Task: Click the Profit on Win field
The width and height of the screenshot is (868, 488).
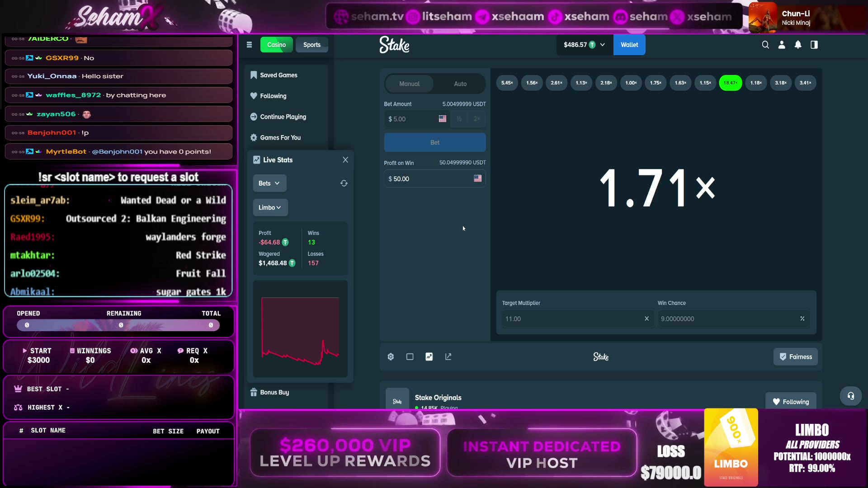Action: pyautogui.click(x=435, y=178)
